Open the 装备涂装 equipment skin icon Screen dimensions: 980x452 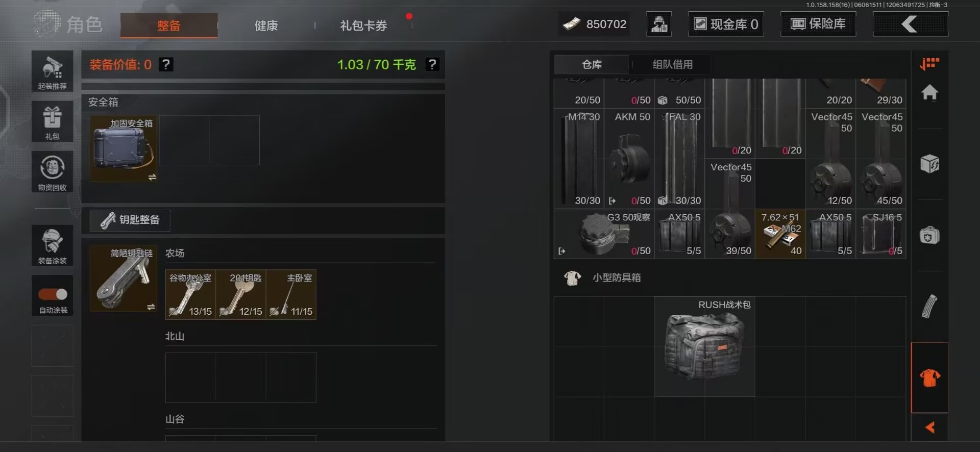pos(52,245)
